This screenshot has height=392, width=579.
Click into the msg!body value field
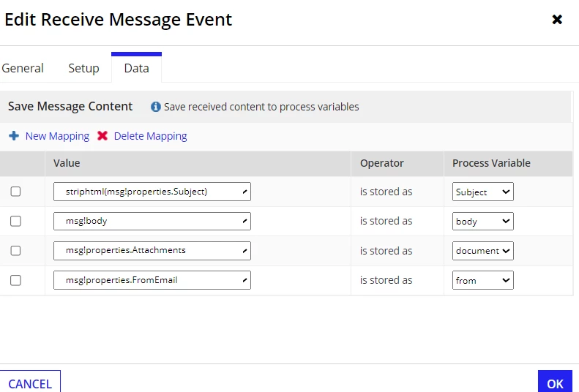tap(152, 221)
